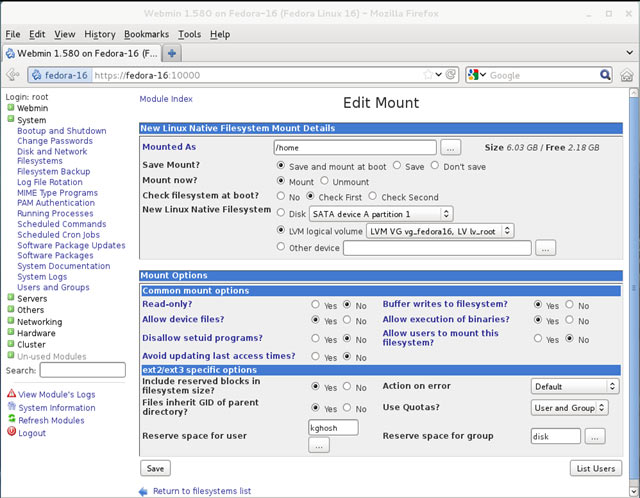Open the Users and Groups link

click(x=53, y=287)
